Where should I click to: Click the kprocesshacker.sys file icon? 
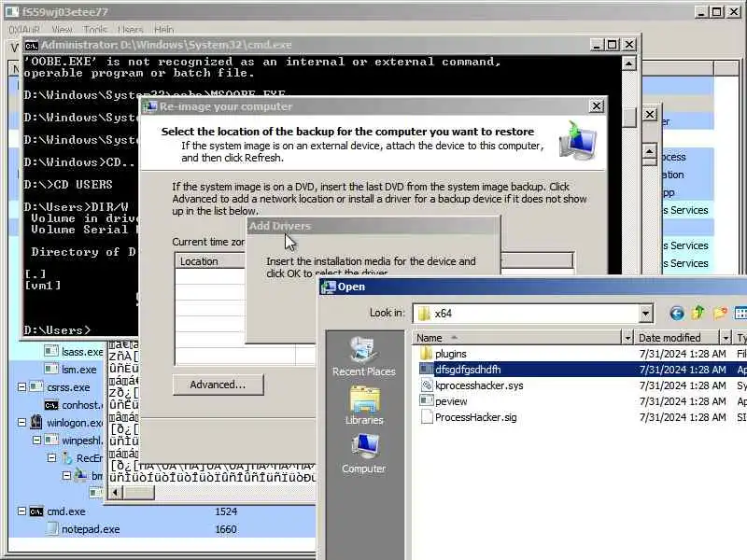(427, 385)
